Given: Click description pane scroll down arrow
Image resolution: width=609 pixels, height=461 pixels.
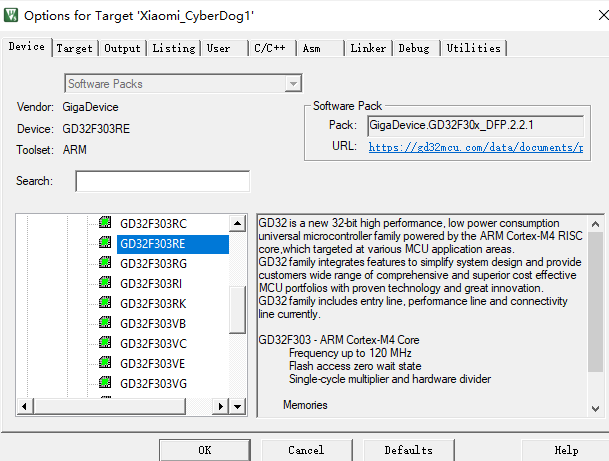Looking at the screenshot, I should (595, 408).
